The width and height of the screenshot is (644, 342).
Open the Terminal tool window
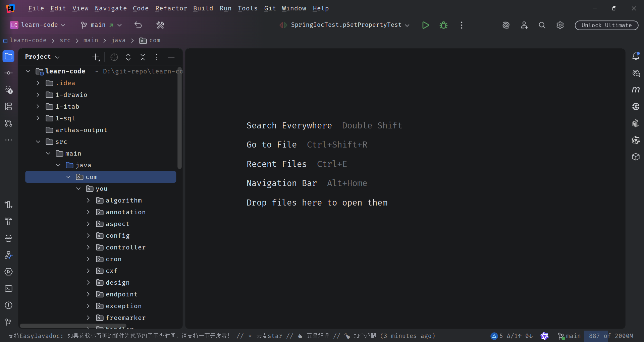point(8,289)
